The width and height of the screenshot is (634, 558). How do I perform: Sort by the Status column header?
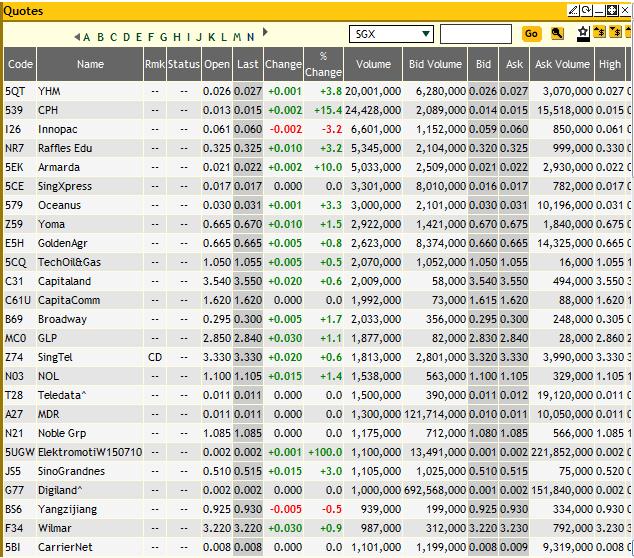[184, 64]
